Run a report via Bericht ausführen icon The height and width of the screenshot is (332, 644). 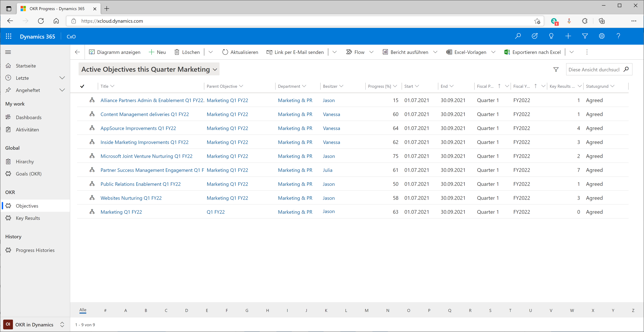click(x=385, y=52)
